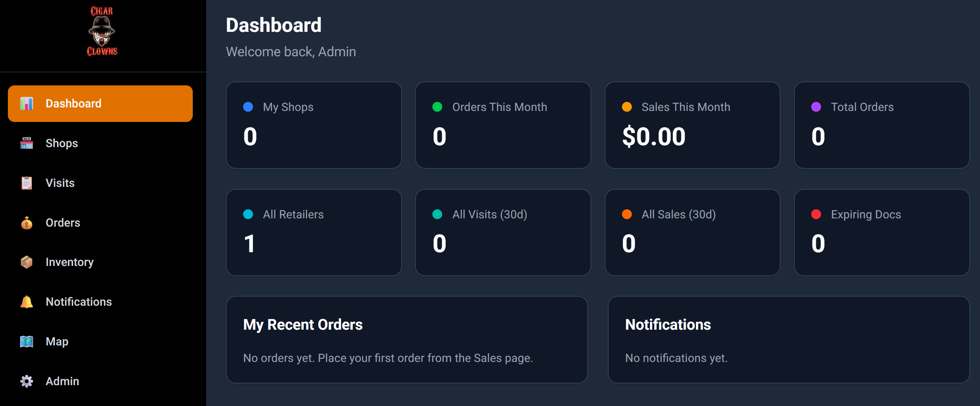980x406 pixels.
Task: Select the Sales This Month card
Action: coord(692,125)
